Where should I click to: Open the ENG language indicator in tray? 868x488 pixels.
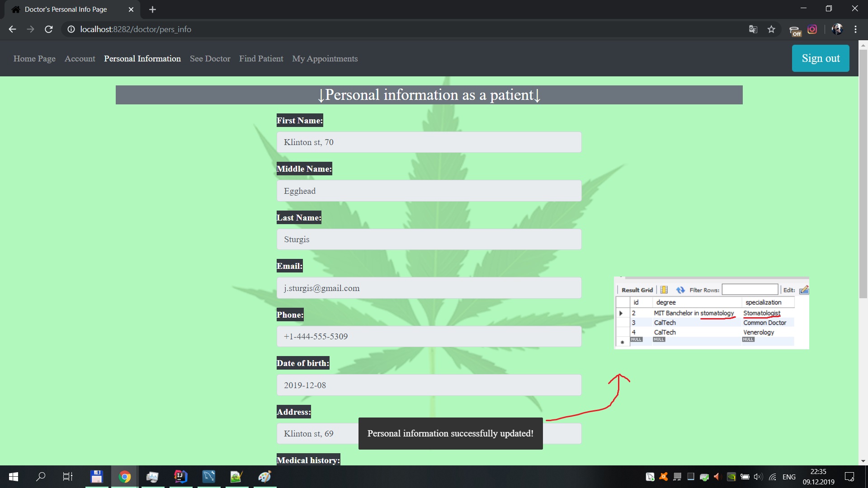tap(789, 477)
